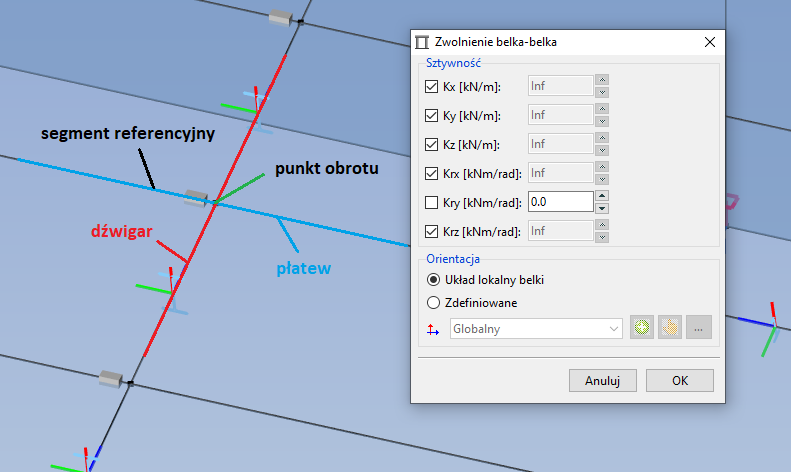Click the gray release marker at top
Viewport: 791px width, 472px height.
(280, 18)
